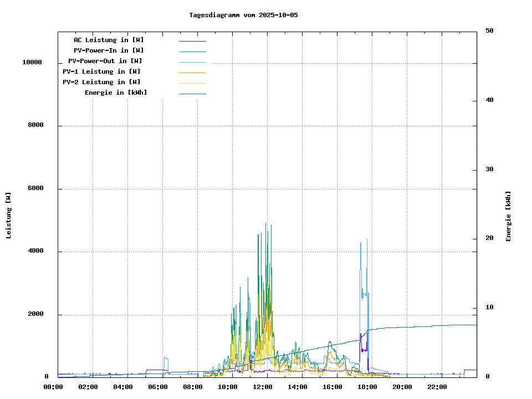Click the PV-Power-Out in [W] legend label
The height and width of the screenshot is (399, 532).
point(105,61)
